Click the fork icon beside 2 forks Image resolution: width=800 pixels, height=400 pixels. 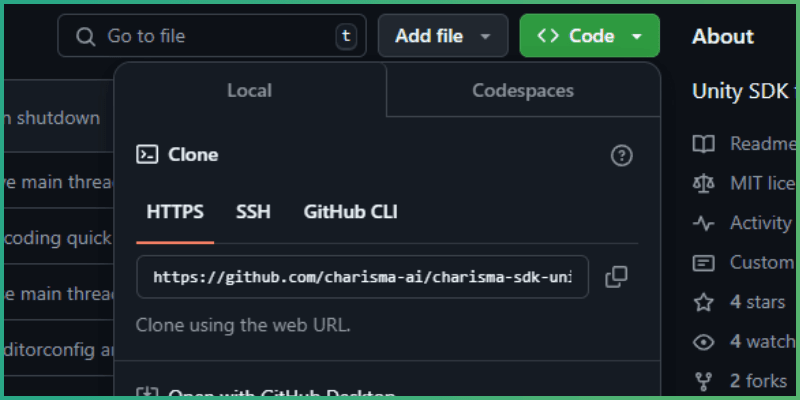[704, 381]
